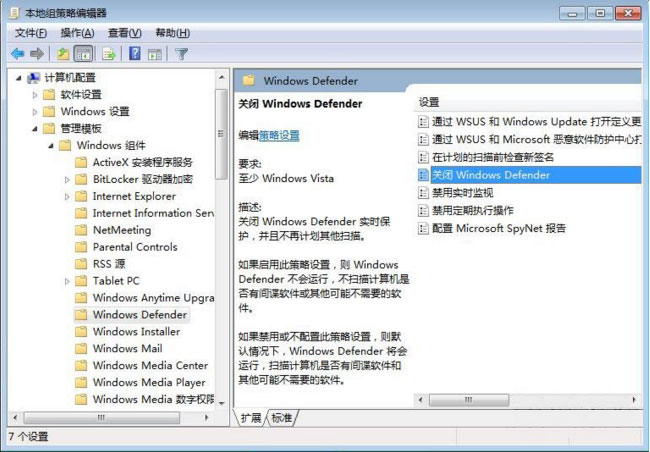Toggle the console tree pane icon
This screenshot has height=452, width=650.
click(84, 53)
